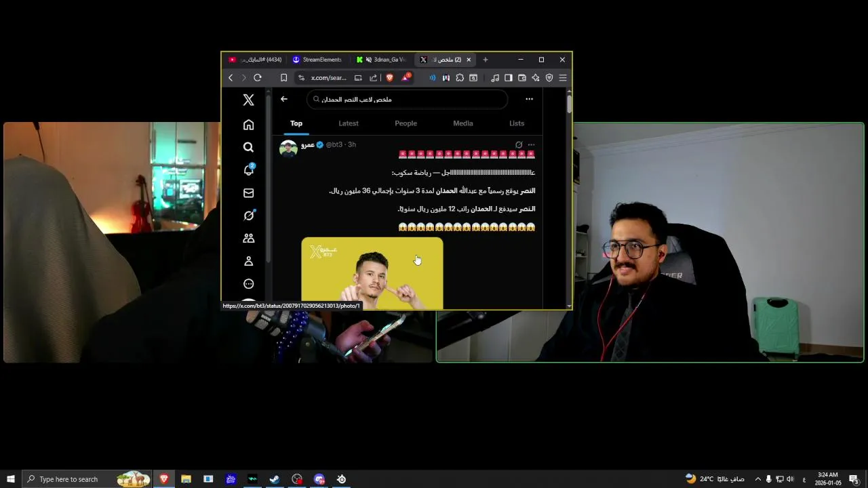Viewport: 868px width, 488px height.
Task: Open site settings icon in address bar
Action: (302, 78)
